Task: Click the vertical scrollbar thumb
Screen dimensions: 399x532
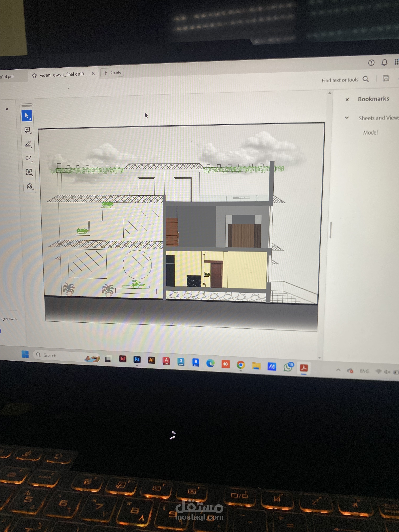Action: tap(331, 230)
